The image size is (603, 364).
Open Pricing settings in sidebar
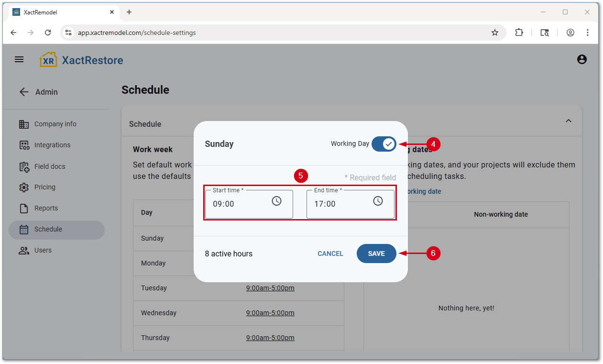point(44,187)
